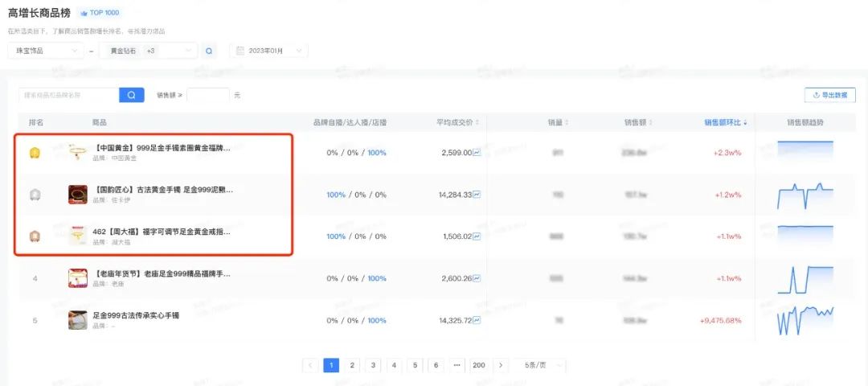
Task: Click brand label 品牌：老庙
Action: (108, 284)
